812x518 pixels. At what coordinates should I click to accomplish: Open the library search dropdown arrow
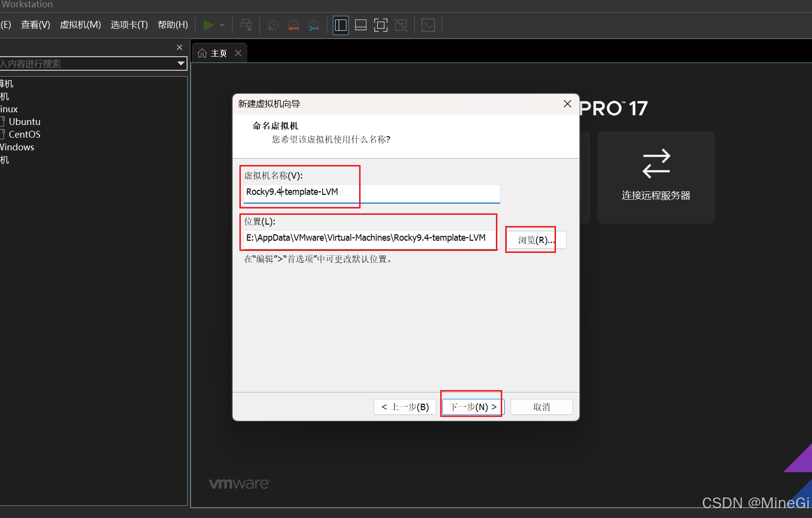[181, 63]
